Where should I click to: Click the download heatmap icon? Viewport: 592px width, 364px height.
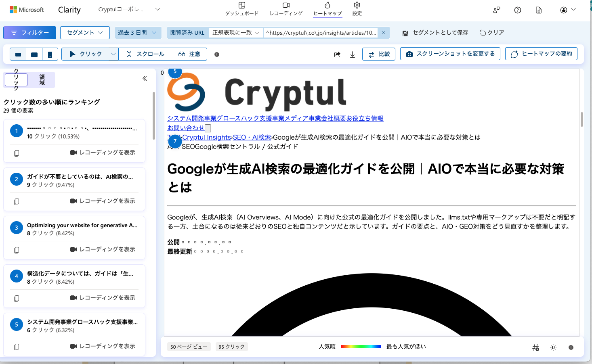click(x=353, y=54)
